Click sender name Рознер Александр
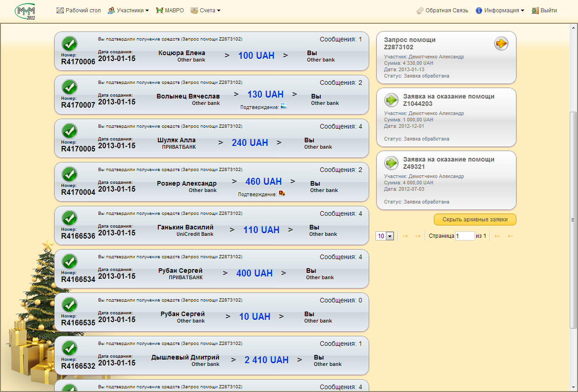Viewport: 578px width, 392px height. (187, 183)
